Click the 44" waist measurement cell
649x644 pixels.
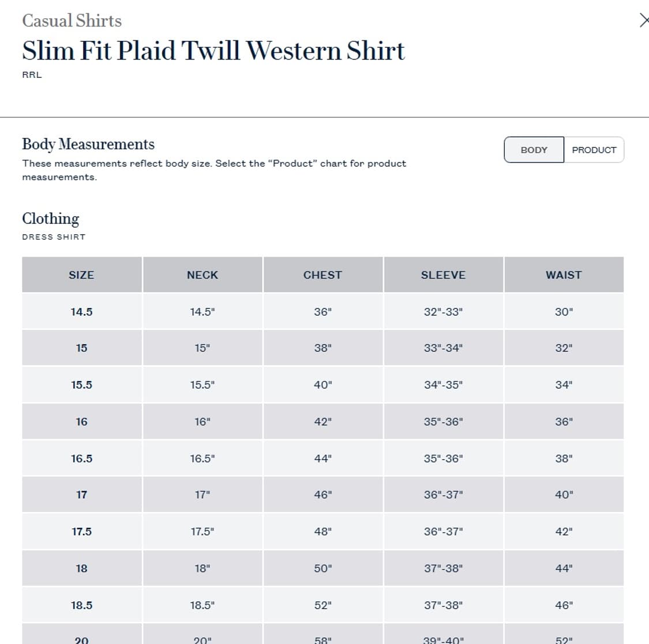tap(564, 568)
